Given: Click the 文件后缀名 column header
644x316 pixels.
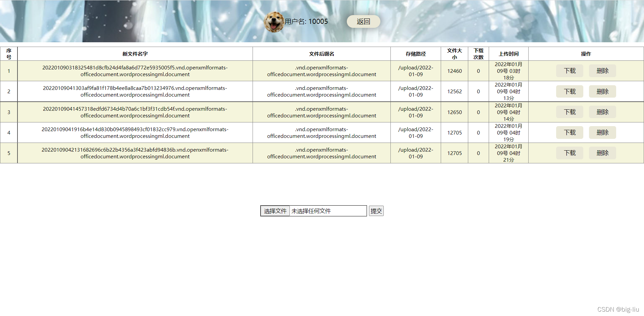Looking at the screenshot, I should pos(322,54).
